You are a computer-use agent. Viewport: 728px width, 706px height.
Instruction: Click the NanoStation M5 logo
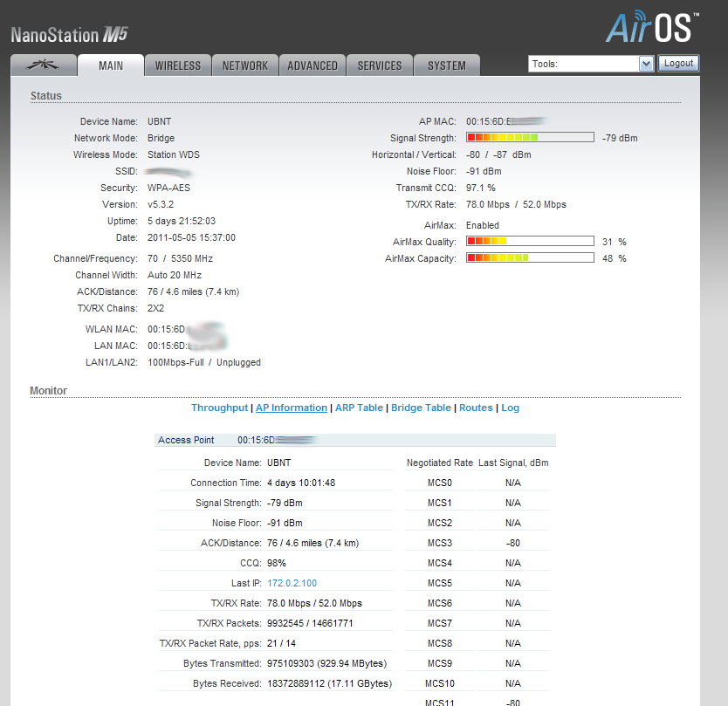(x=69, y=35)
